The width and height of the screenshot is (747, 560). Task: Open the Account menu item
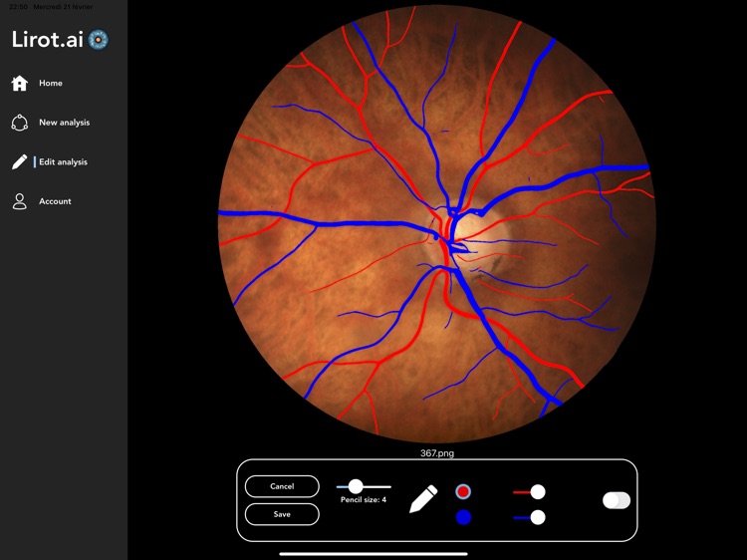point(55,201)
